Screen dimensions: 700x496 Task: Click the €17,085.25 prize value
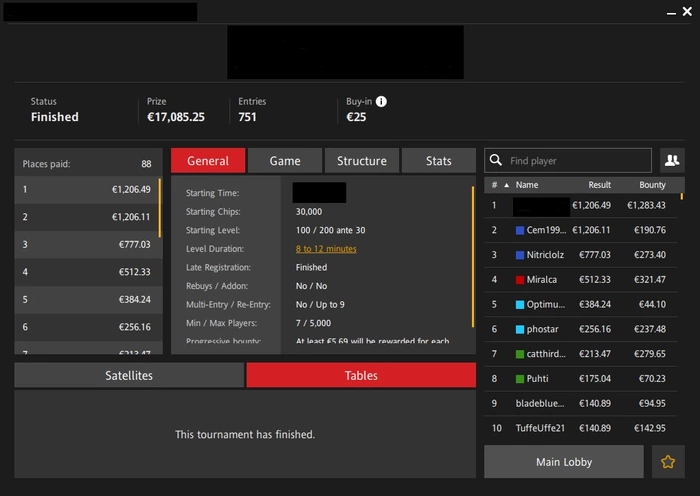176,117
